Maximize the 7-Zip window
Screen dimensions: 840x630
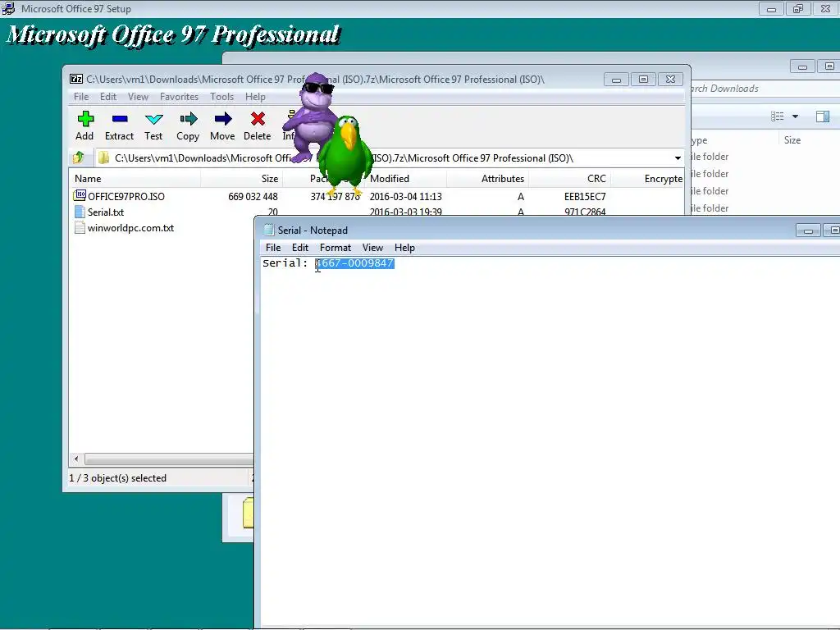coord(643,80)
